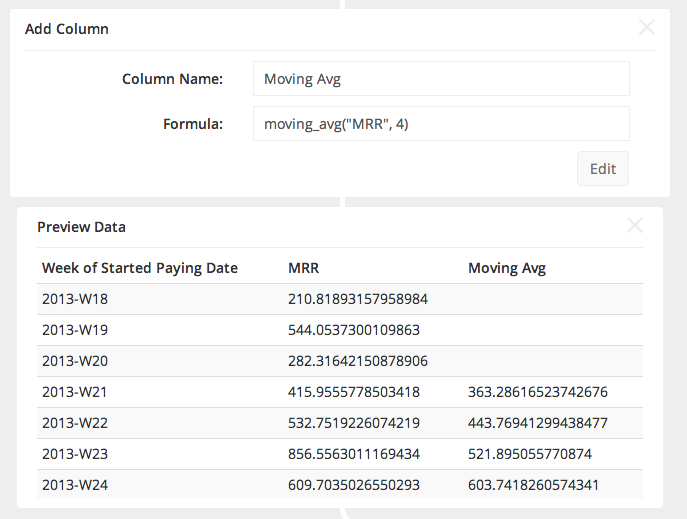Select the Week of Started Paying Date header
The height and width of the screenshot is (519, 687).
(139, 268)
